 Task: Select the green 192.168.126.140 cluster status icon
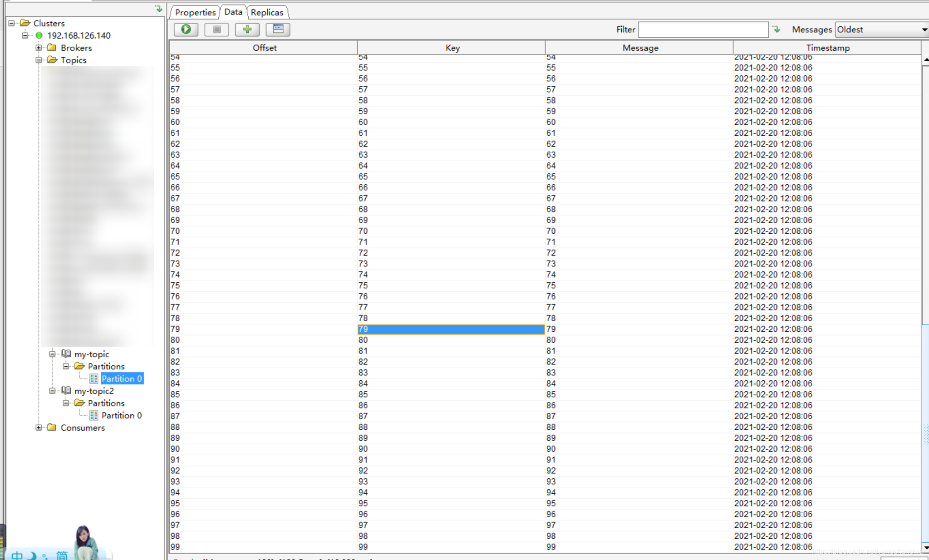click(x=39, y=35)
